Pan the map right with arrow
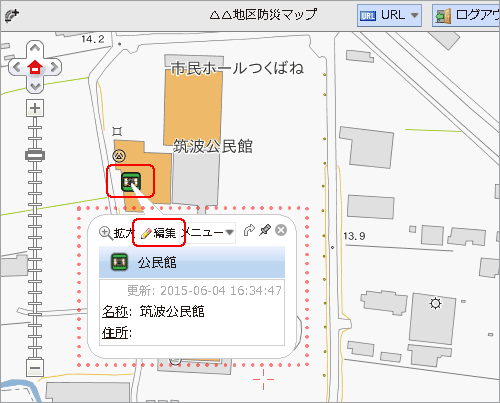Viewport: 500px width, 403px height. (x=54, y=67)
